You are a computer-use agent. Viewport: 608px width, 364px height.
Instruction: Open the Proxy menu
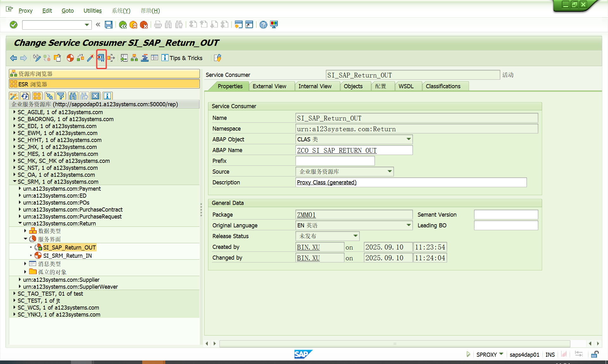pyautogui.click(x=25, y=11)
